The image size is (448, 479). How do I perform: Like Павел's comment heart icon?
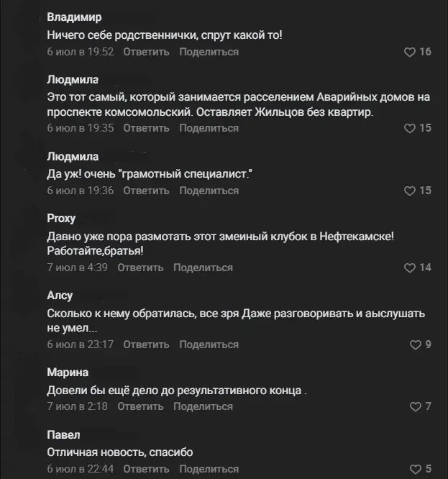[416, 469]
